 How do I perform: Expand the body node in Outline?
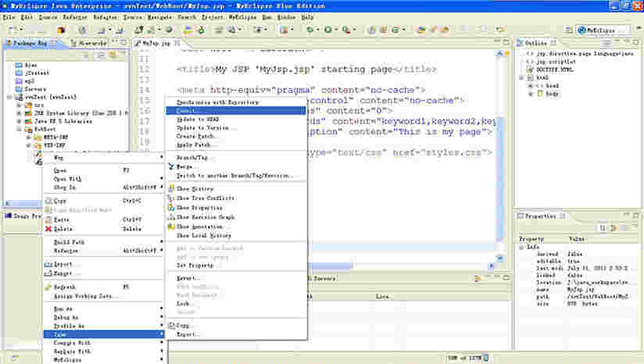[531, 94]
